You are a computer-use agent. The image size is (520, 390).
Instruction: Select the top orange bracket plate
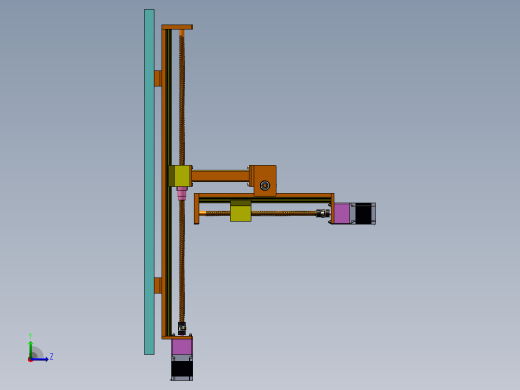[177, 27]
